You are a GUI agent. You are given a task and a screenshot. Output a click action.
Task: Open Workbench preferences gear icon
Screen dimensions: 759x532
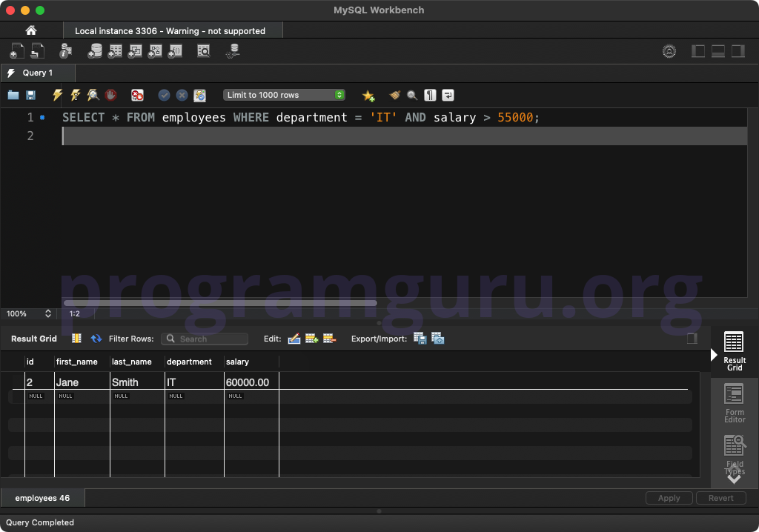(669, 51)
